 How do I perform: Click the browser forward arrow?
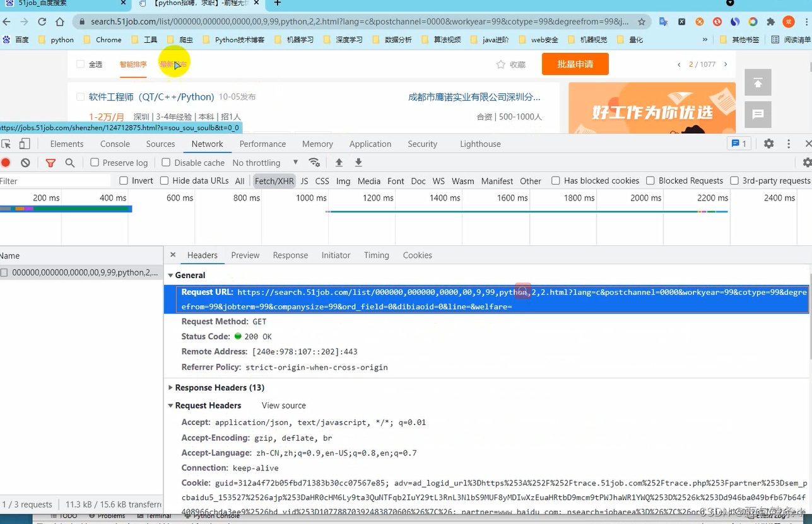point(24,21)
